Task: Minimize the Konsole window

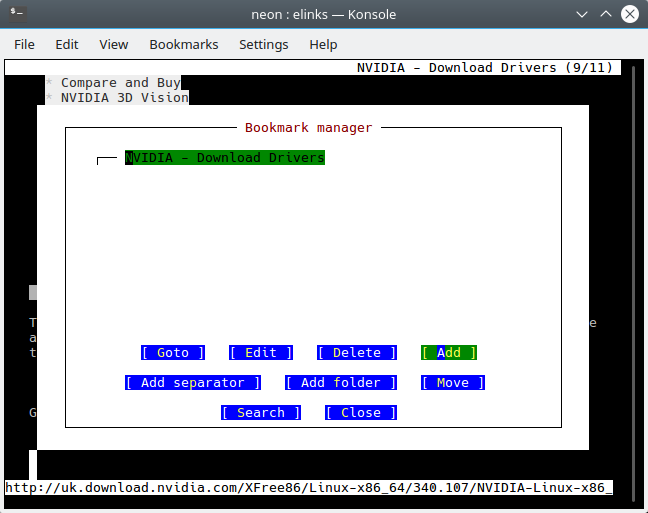Action: 582,14
